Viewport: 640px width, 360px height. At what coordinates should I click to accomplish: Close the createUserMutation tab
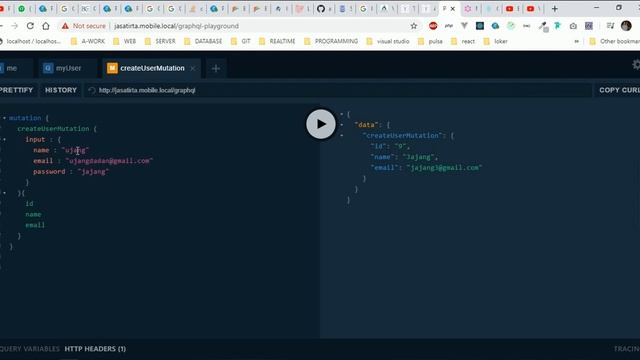click(x=193, y=68)
